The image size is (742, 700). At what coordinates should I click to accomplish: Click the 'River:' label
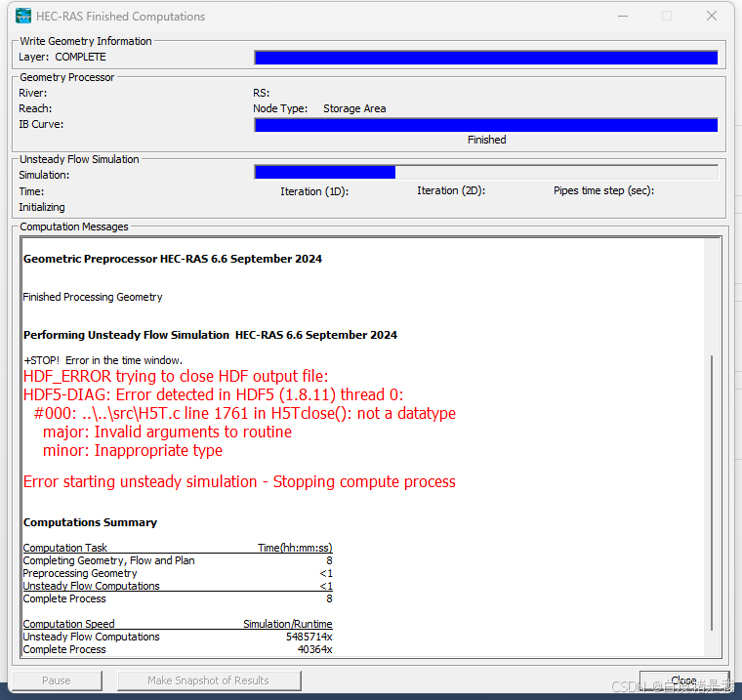click(x=32, y=93)
